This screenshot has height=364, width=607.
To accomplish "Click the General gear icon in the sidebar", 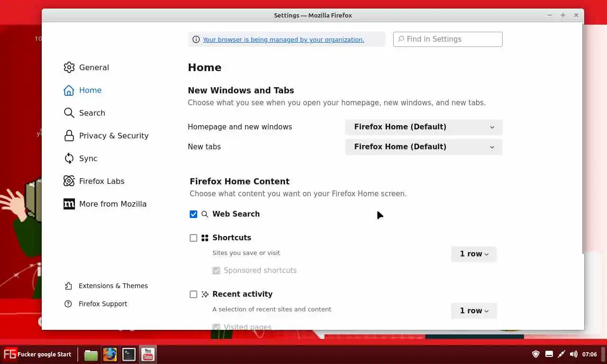I will click(69, 67).
